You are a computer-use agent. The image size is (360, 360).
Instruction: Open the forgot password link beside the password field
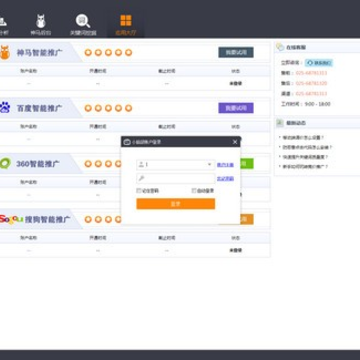click(x=225, y=179)
